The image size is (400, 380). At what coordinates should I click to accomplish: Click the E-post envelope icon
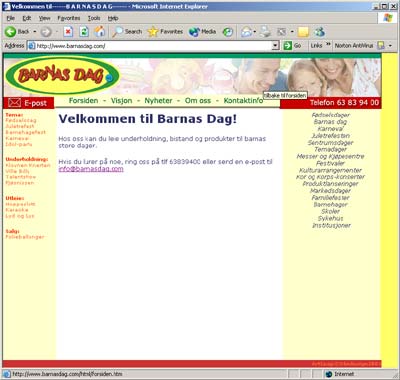click(14, 103)
